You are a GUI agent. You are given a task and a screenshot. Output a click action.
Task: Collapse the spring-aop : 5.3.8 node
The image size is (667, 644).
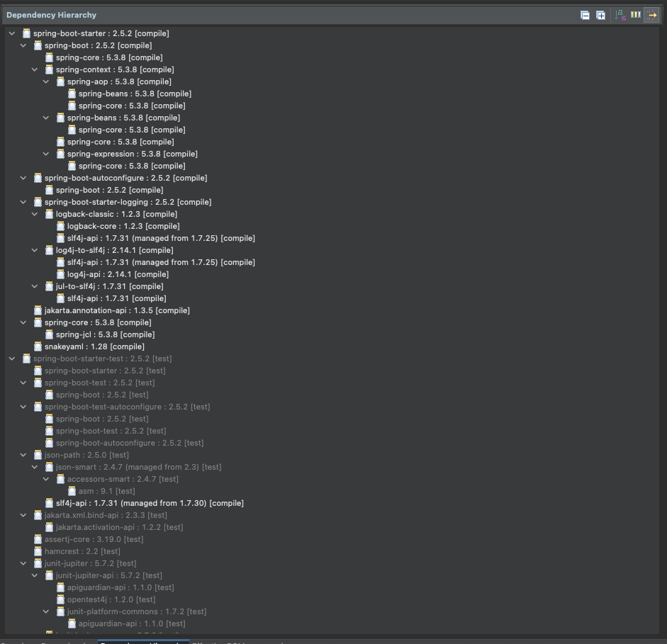[x=46, y=81]
